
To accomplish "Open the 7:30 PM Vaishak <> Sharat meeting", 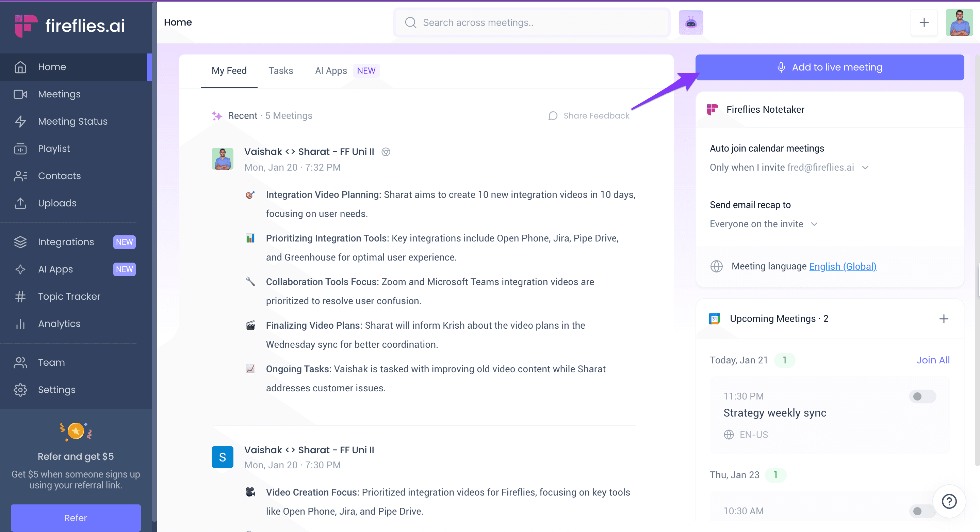I will (309, 450).
